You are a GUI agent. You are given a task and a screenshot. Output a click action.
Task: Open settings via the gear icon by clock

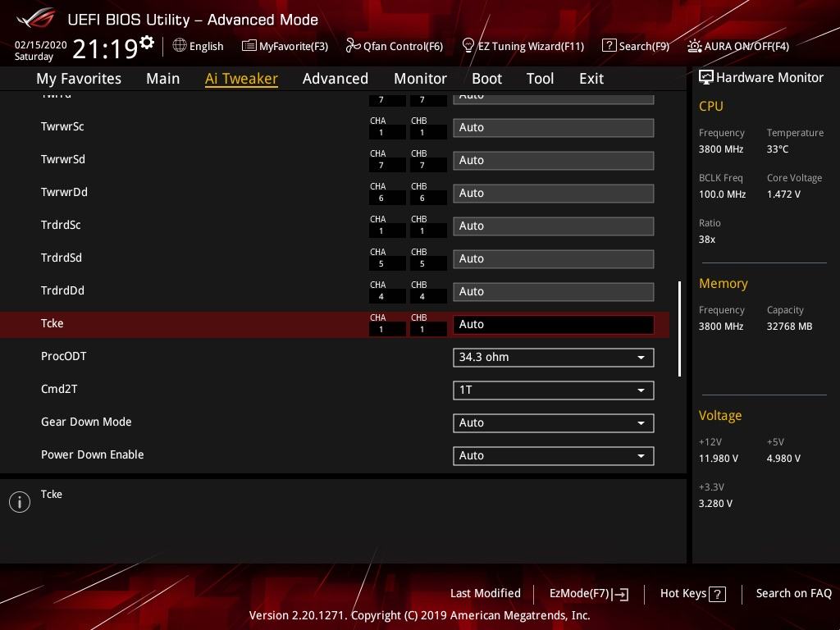click(146, 42)
